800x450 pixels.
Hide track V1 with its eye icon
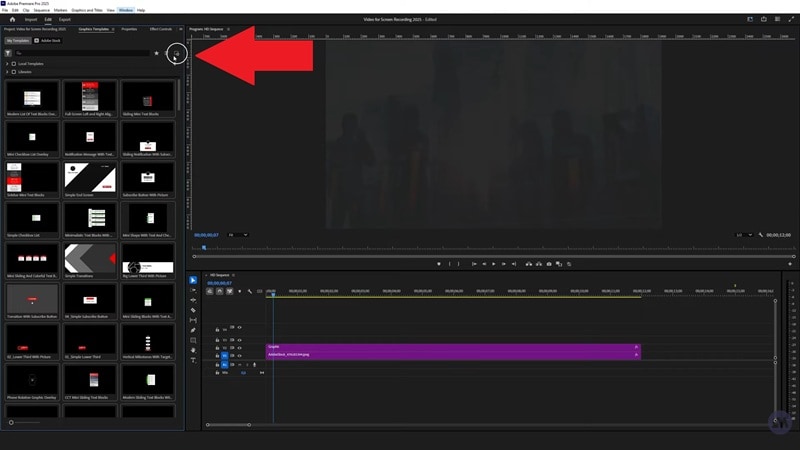point(239,356)
